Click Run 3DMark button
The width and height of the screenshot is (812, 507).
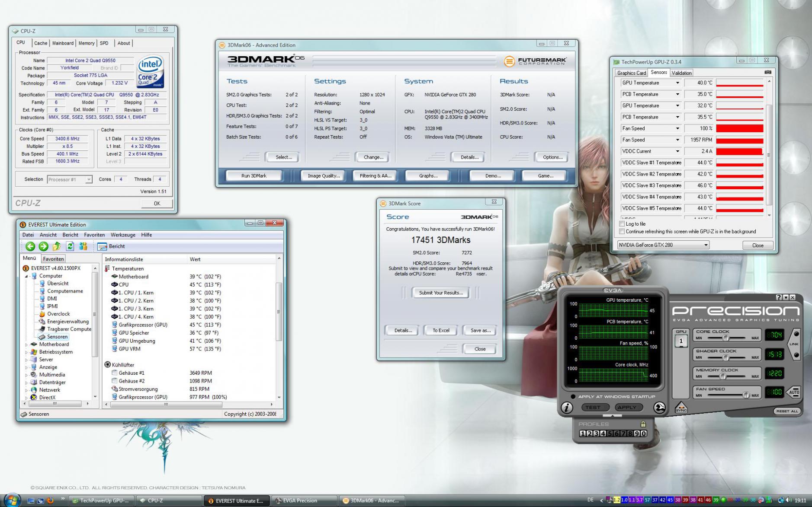pyautogui.click(x=254, y=176)
